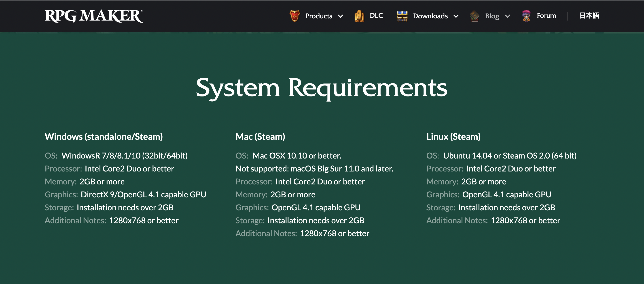Click the treasure chest icon beside Downloads

click(x=402, y=16)
